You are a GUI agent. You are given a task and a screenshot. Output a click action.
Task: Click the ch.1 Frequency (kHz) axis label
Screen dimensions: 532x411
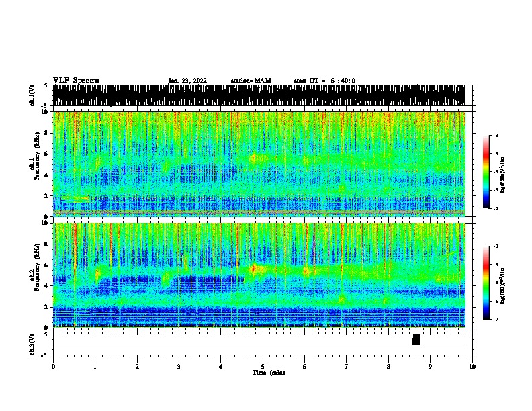tap(34, 156)
